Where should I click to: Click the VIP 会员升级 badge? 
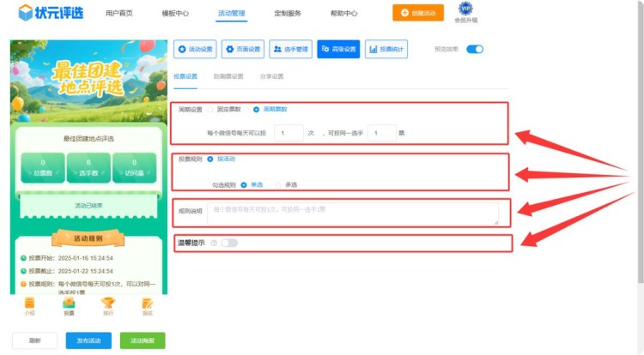click(466, 12)
